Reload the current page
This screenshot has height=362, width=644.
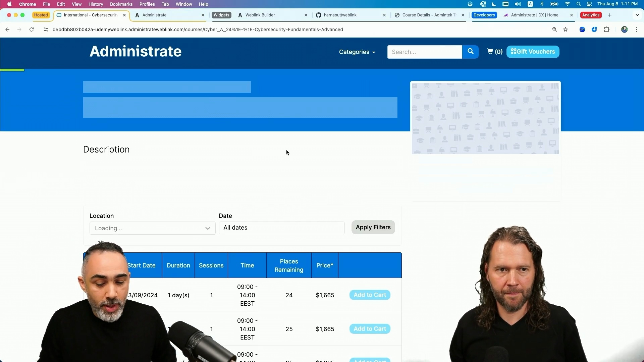[32, 29]
